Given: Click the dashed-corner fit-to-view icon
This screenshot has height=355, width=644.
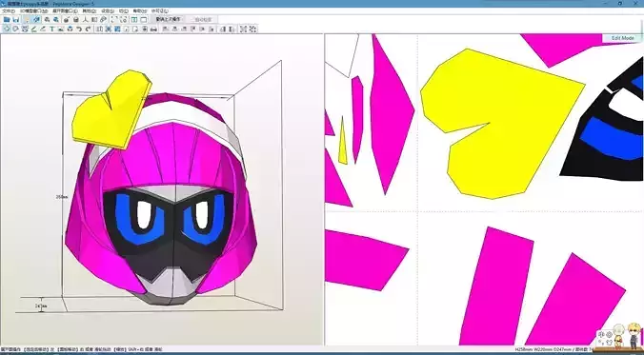Looking at the screenshot, I should pyautogui.click(x=113, y=20).
